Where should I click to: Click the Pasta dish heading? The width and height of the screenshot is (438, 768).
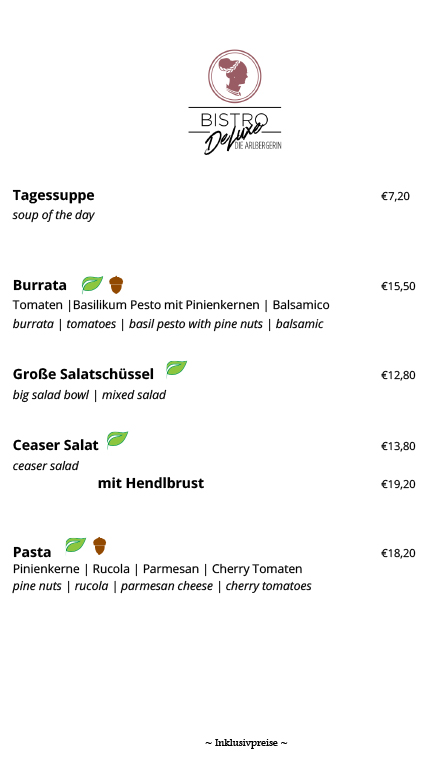32,552
